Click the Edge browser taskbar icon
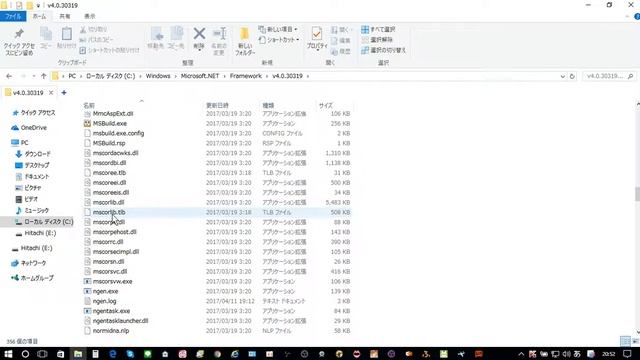This screenshot has height=360, width=640. click(x=113, y=354)
